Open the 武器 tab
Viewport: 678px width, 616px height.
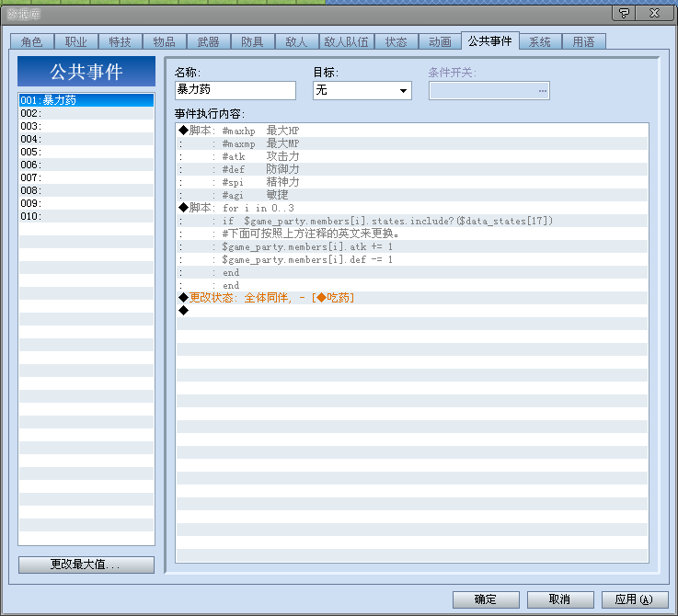[x=209, y=41]
